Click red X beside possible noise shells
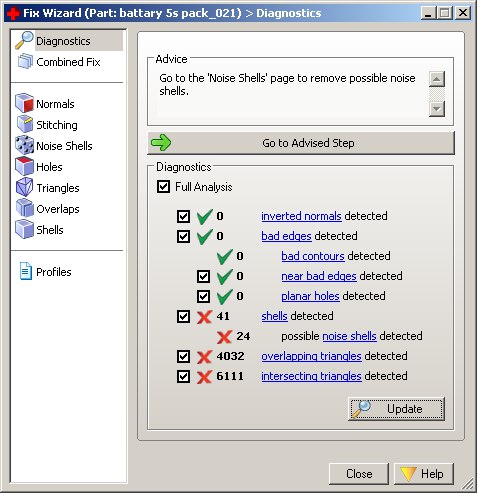 pyautogui.click(x=224, y=337)
